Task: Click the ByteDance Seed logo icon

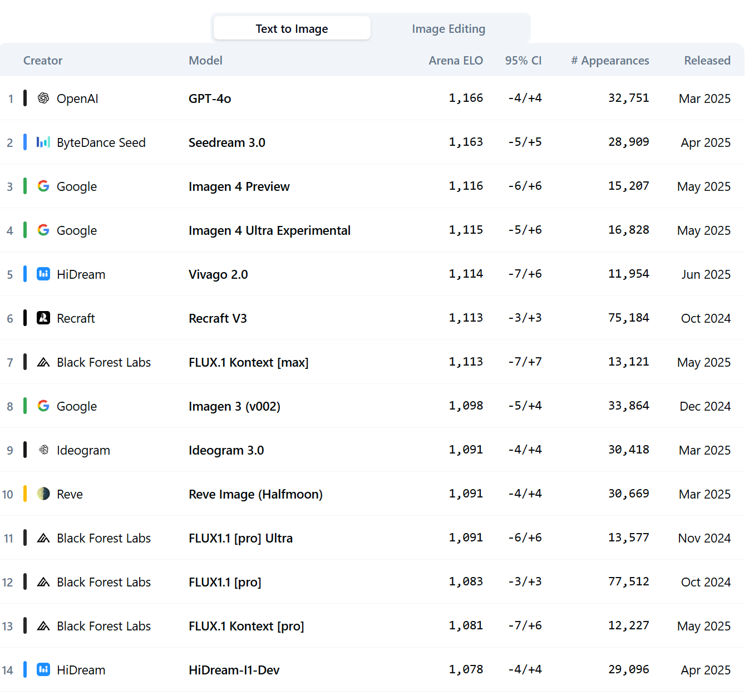Action: pyautogui.click(x=43, y=142)
